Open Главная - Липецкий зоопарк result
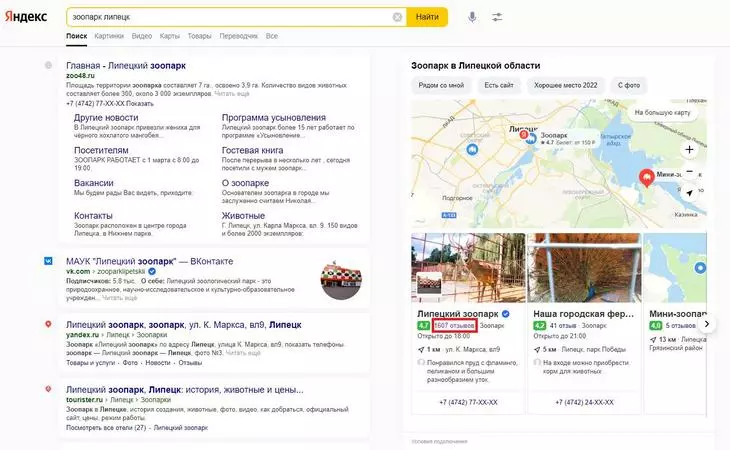This screenshot has height=450, width=730. click(126, 66)
